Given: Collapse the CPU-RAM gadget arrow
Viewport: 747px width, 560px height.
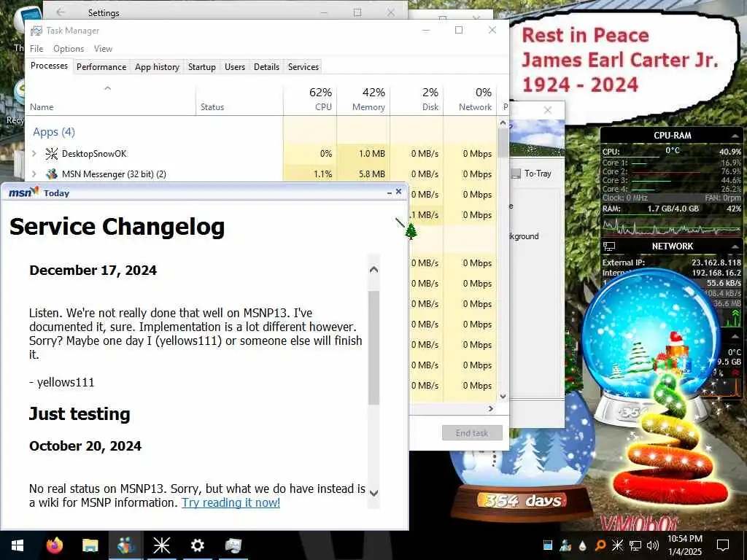Looking at the screenshot, I should tap(735, 136).
